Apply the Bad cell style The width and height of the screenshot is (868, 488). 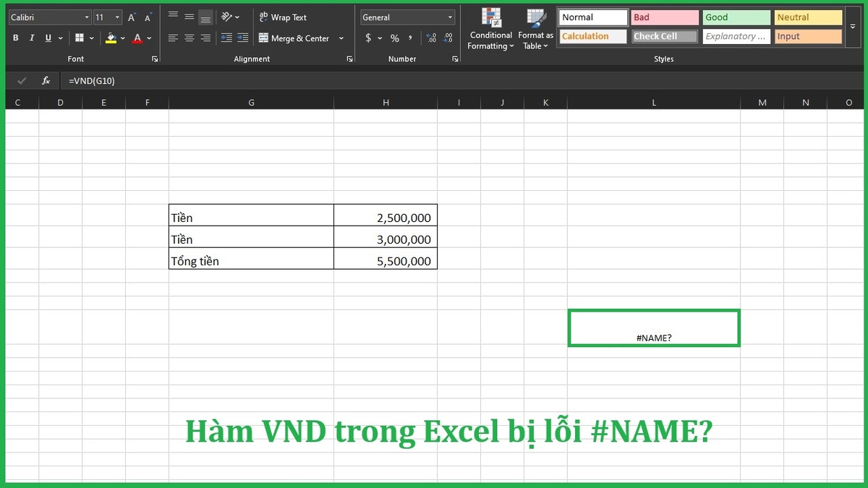tap(664, 17)
